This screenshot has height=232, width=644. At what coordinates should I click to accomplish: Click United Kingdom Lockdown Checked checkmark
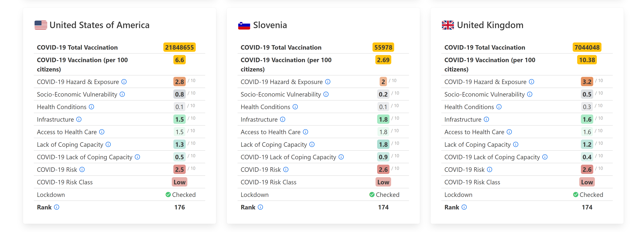(576, 194)
